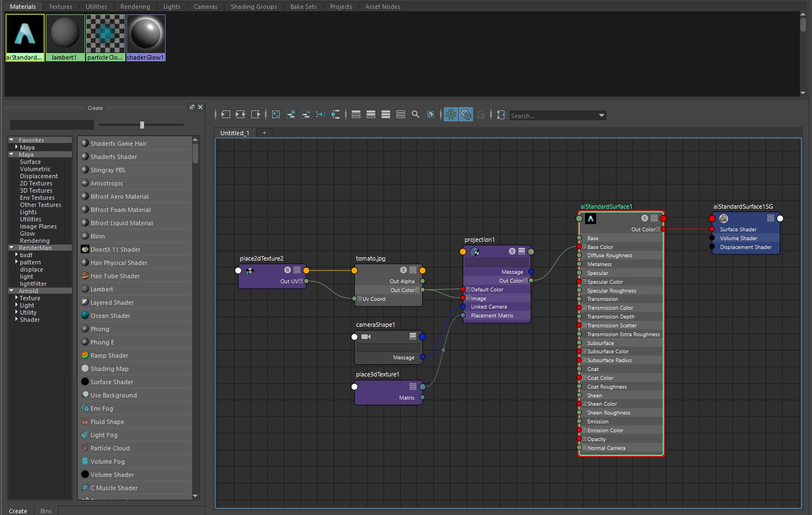The image size is (812, 515).
Task: Switch to the Utilities tab
Action: (x=96, y=7)
